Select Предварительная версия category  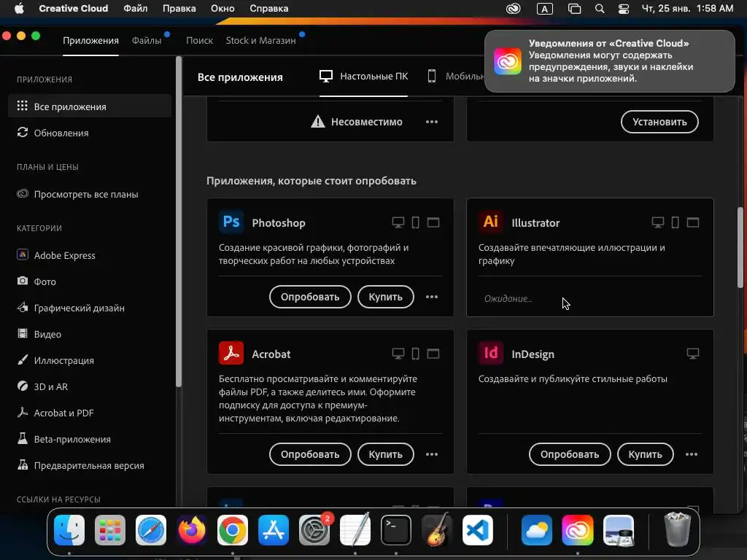[90, 465]
